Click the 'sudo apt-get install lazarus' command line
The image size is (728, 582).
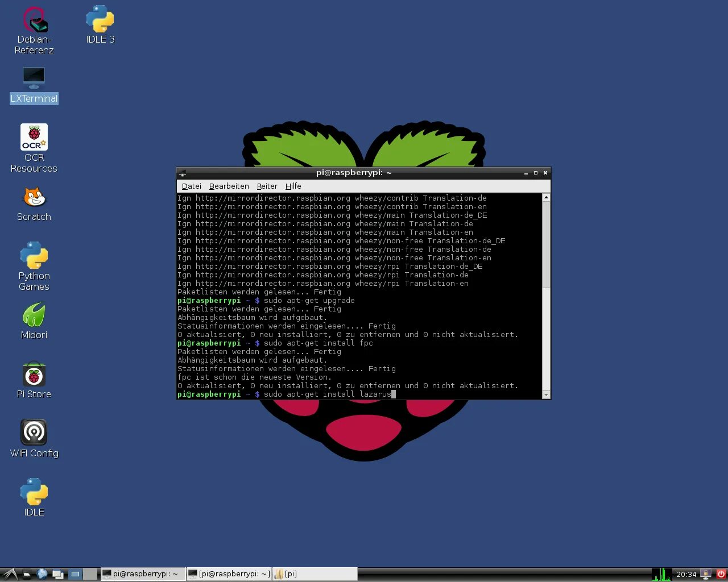[x=328, y=394]
